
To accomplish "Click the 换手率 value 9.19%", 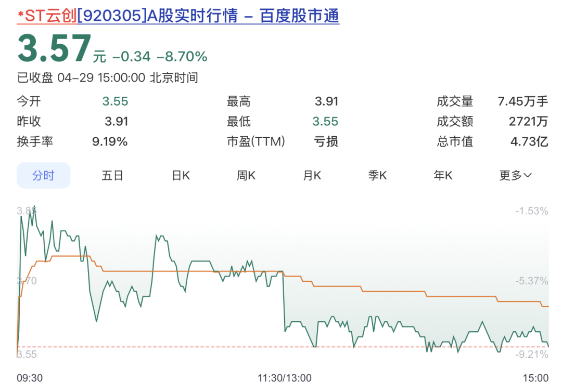I will (110, 141).
